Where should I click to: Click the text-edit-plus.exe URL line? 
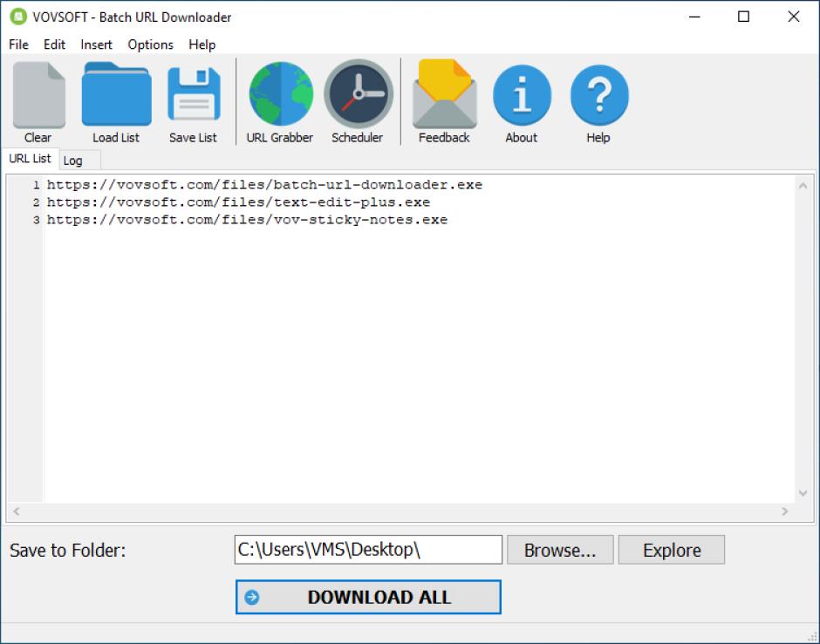tap(238, 202)
